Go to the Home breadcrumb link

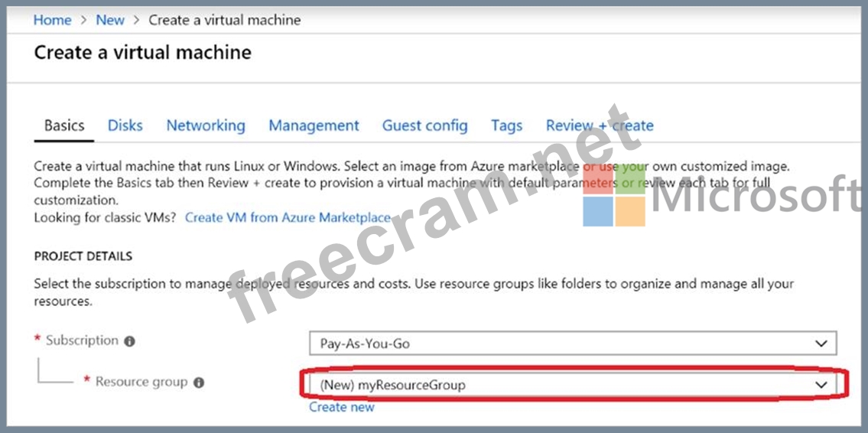[x=53, y=20]
